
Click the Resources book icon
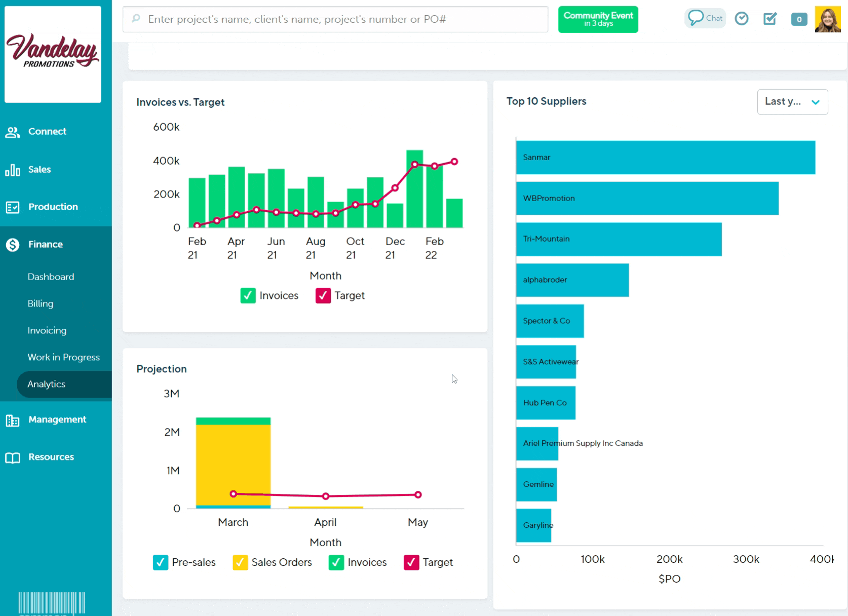click(13, 458)
